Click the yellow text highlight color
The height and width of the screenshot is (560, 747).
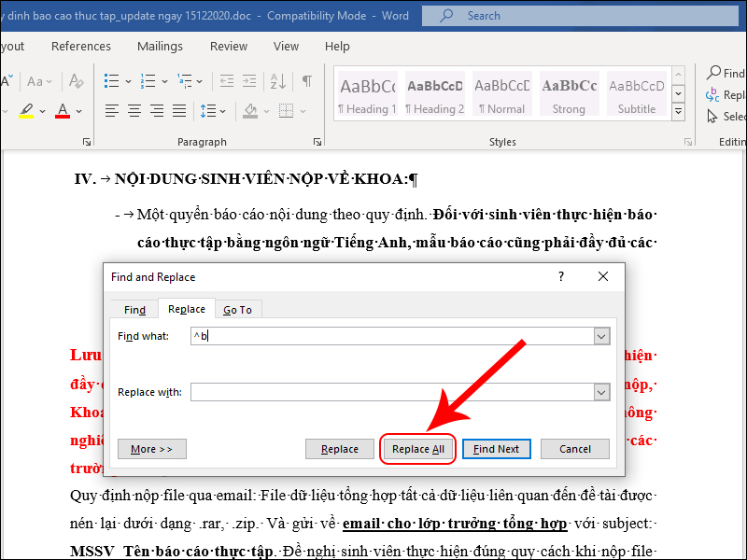click(26, 111)
